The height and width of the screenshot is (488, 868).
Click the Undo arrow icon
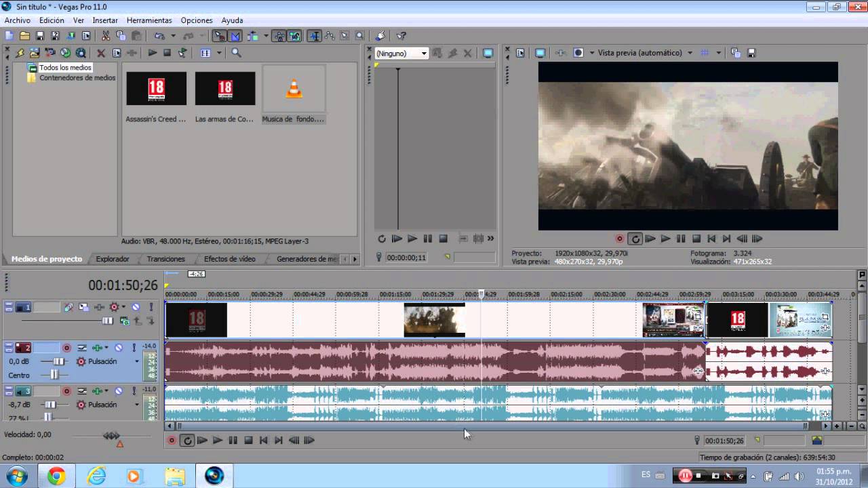tap(159, 36)
